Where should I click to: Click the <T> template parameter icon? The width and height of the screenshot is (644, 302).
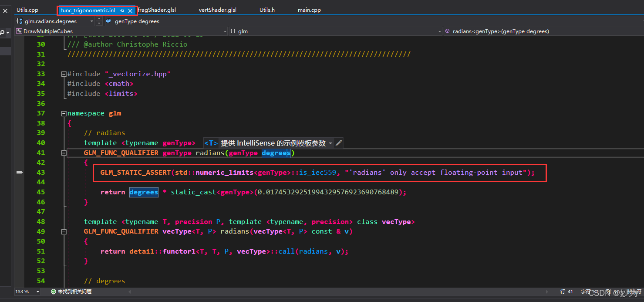[x=211, y=143]
